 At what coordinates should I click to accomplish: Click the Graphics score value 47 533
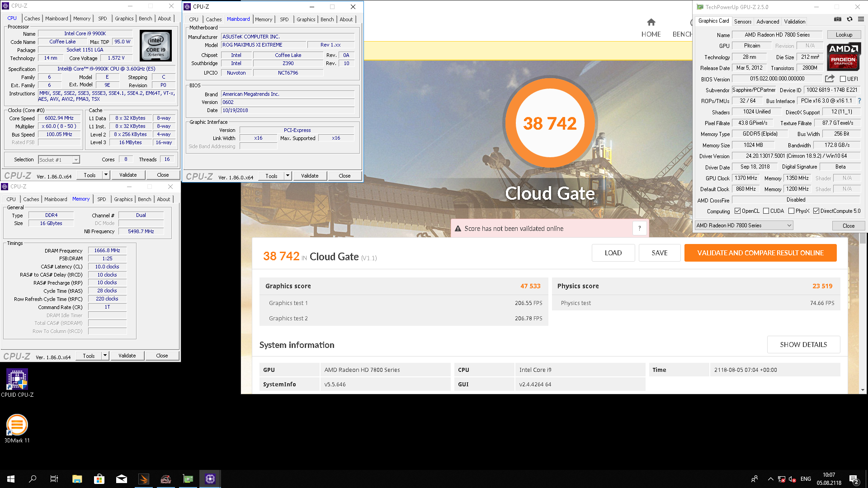point(530,286)
